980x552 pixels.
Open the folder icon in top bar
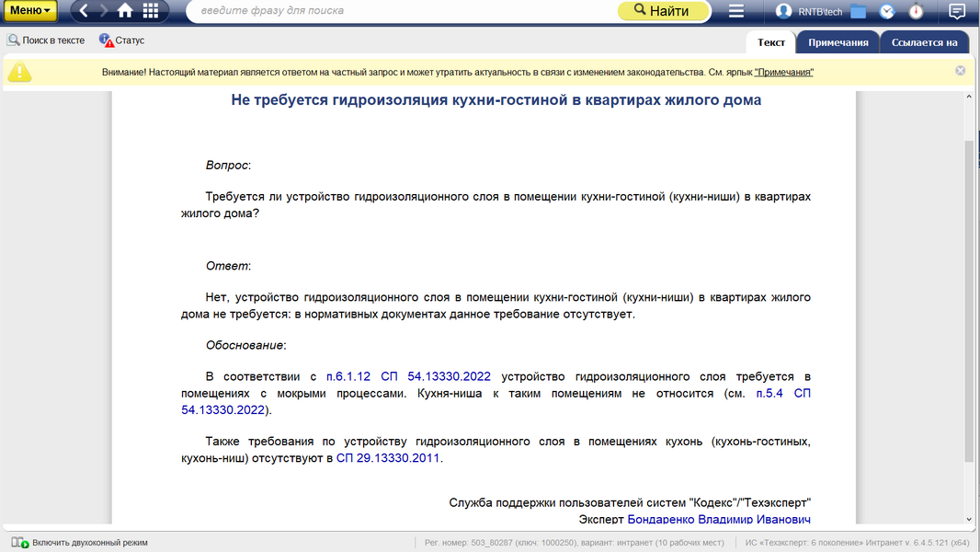pyautogui.click(x=859, y=11)
